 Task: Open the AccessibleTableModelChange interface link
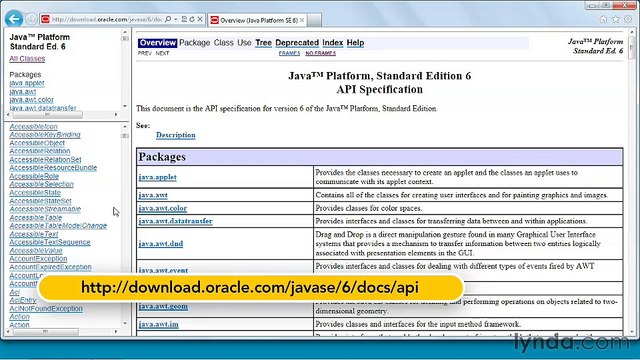(x=58, y=226)
